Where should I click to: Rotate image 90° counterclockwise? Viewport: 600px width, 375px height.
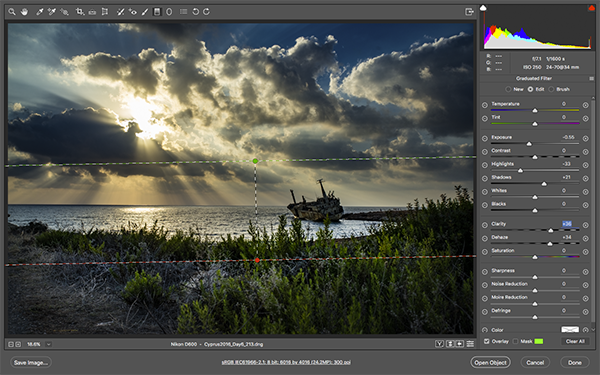tap(196, 12)
